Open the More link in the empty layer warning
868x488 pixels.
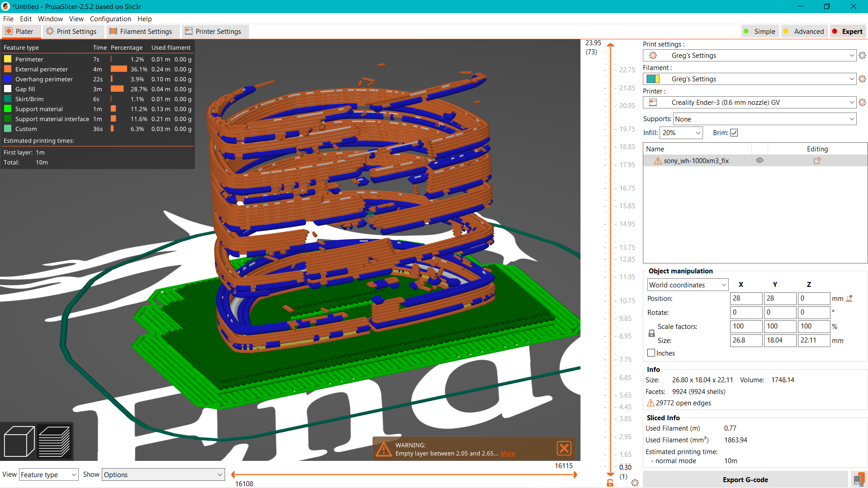tap(508, 453)
